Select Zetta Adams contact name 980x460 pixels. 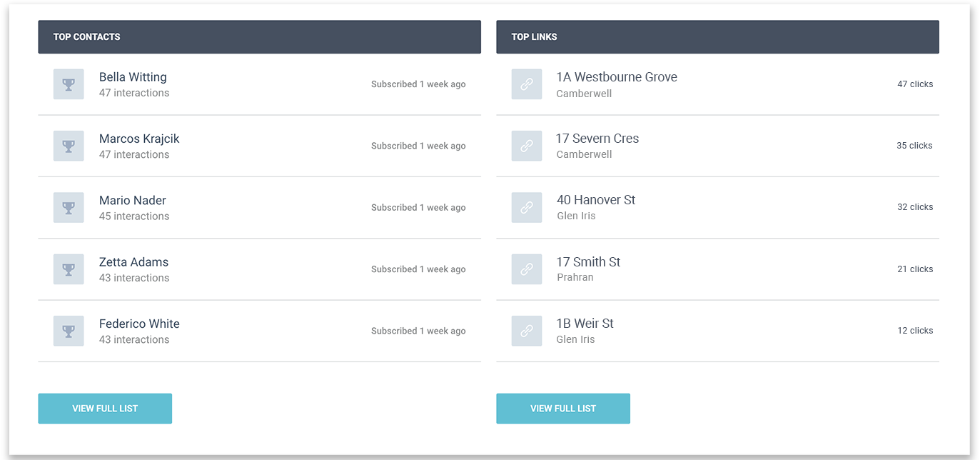[133, 262]
